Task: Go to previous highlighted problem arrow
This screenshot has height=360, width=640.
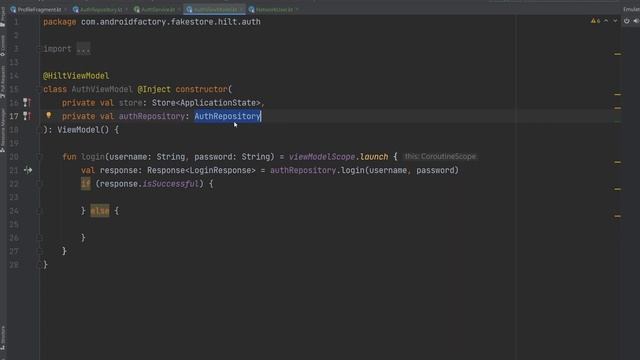Action: [x=606, y=21]
